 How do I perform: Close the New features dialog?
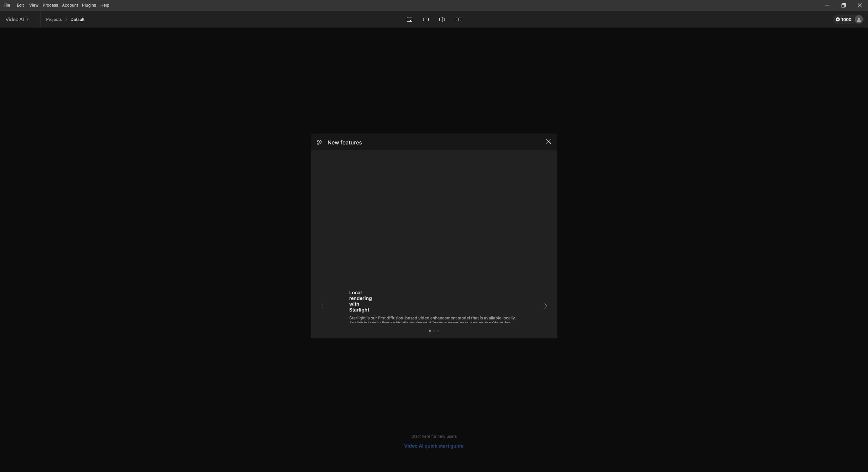[x=549, y=142]
